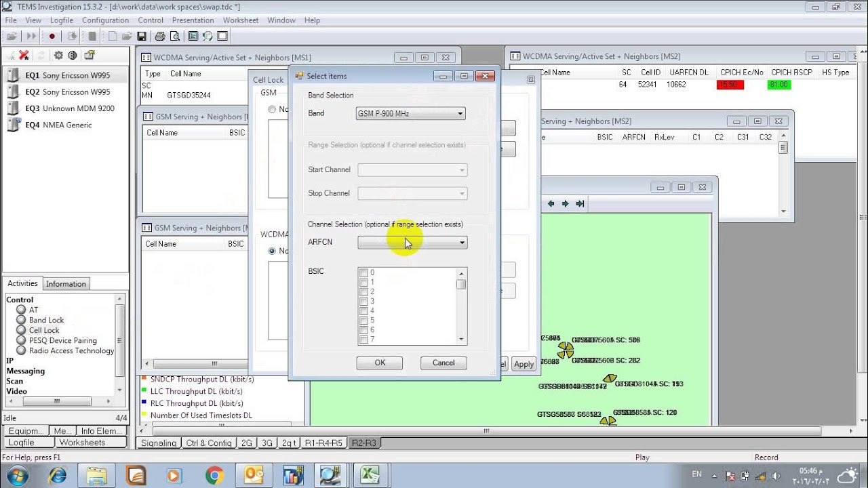Image resolution: width=868 pixels, height=488 pixels.
Task: Open Windows Explorer folder on taskbar
Action: 96,474
